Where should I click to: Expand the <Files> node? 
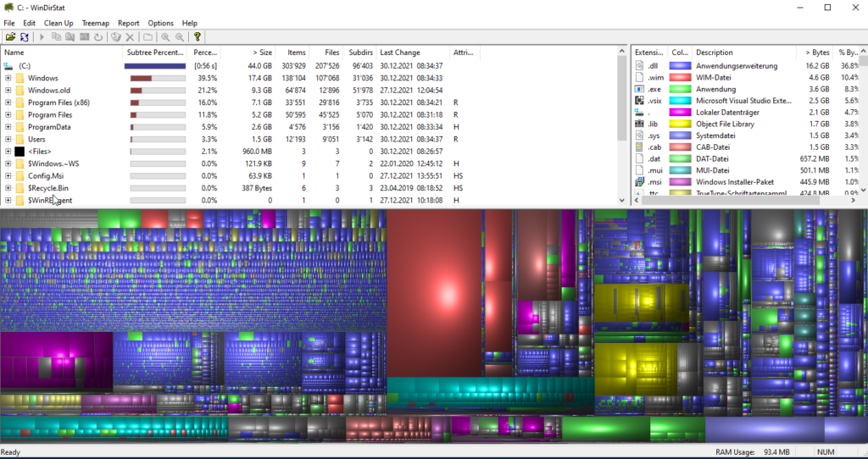(x=8, y=151)
